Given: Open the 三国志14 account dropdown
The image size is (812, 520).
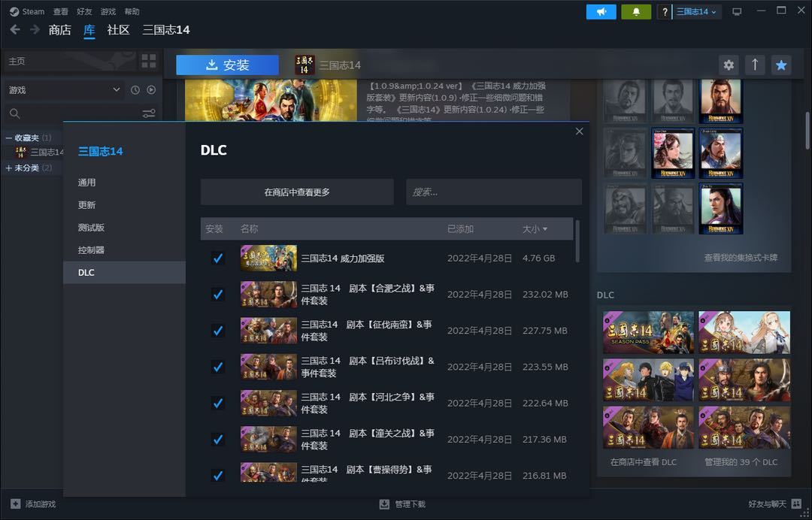Looking at the screenshot, I should (x=697, y=12).
